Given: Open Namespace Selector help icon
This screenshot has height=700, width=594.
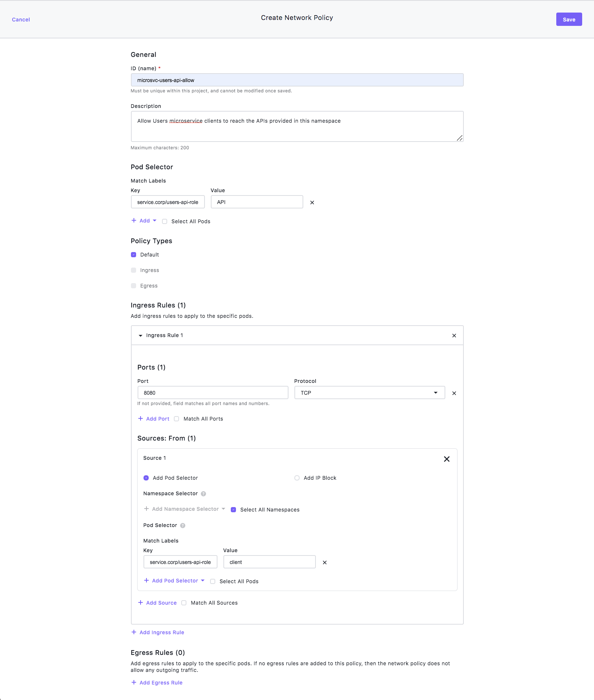Looking at the screenshot, I should tap(203, 494).
